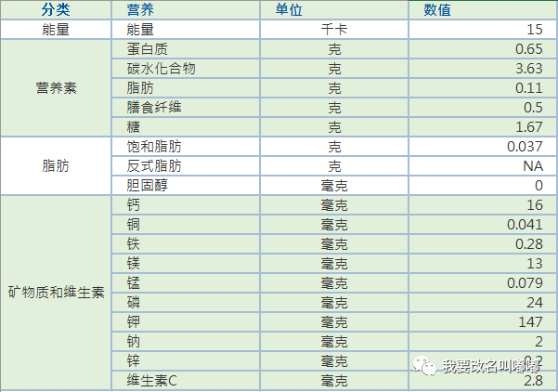
Task: Select the 单位 header cell
Action: [x=334, y=9]
